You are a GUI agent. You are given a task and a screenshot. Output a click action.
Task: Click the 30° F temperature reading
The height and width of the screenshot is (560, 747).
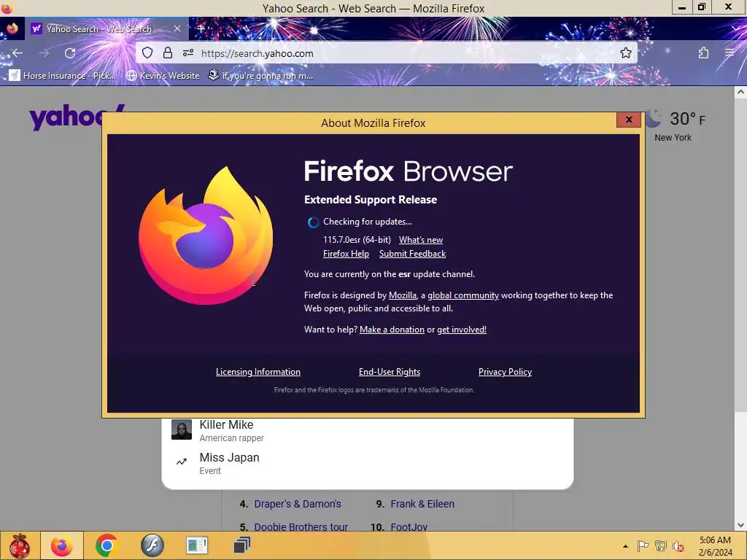[687, 119]
